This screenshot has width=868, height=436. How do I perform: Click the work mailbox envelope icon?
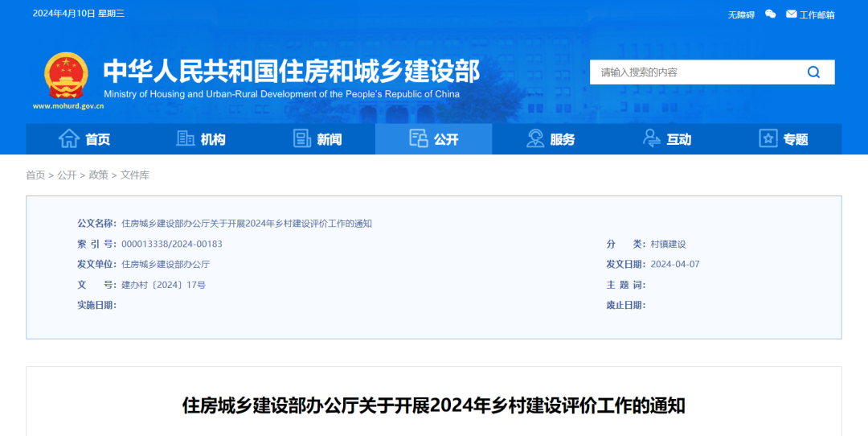(792, 14)
